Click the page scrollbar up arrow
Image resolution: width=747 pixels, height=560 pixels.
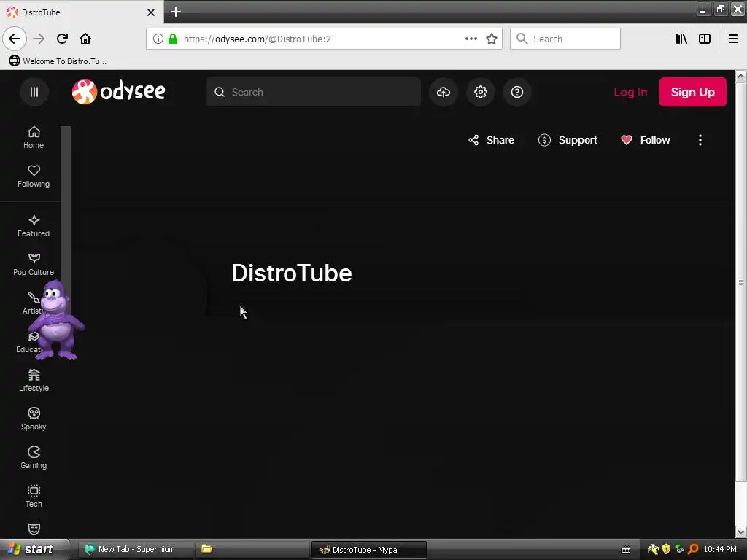coord(741,76)
